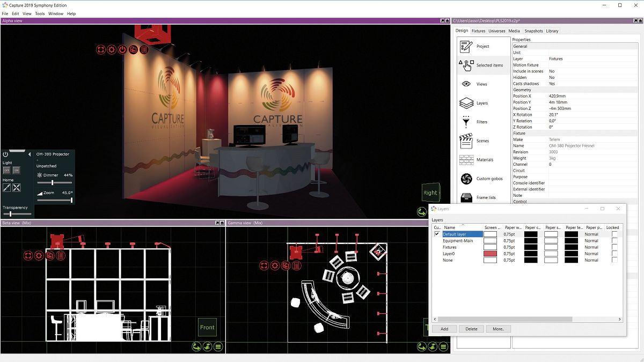Click the Right view cube in Alpha view

click(x=430, y=193)
